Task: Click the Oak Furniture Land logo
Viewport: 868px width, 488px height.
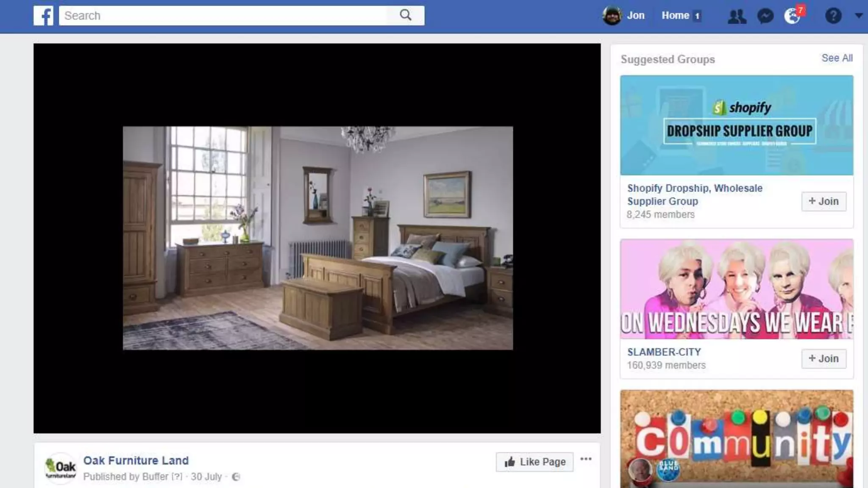Action: point(61,468)
